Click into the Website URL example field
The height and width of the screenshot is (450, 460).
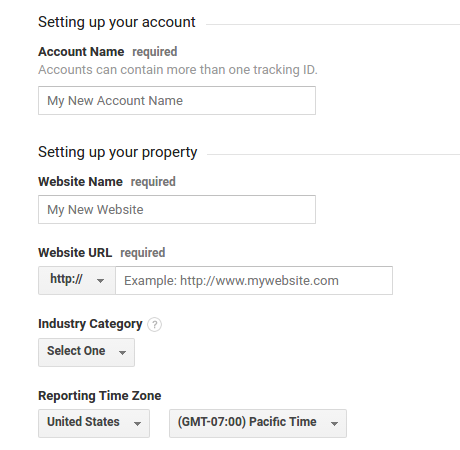click(x=254, y=280)
